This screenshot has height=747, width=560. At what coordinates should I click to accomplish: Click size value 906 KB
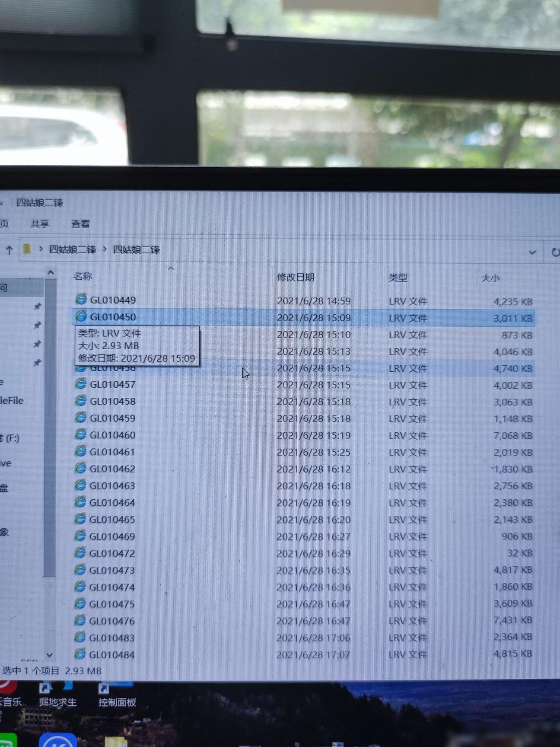coord(517,536)
